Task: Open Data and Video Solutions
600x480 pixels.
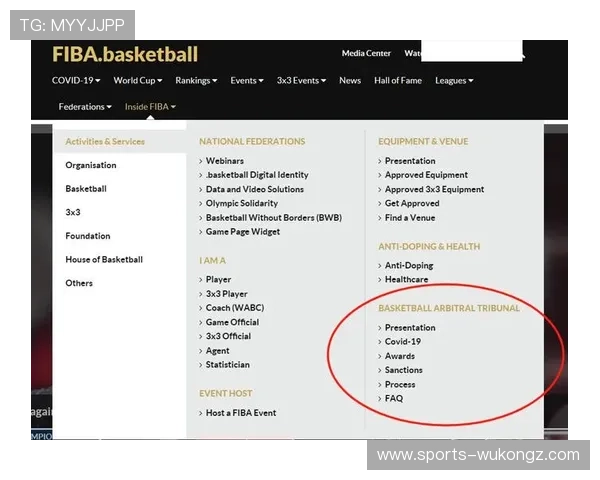Action: point(254,189)
